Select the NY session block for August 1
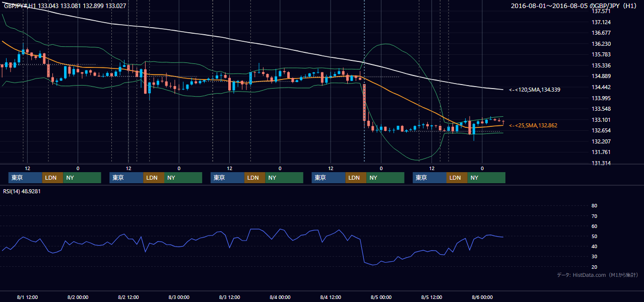 coord(82,178)
